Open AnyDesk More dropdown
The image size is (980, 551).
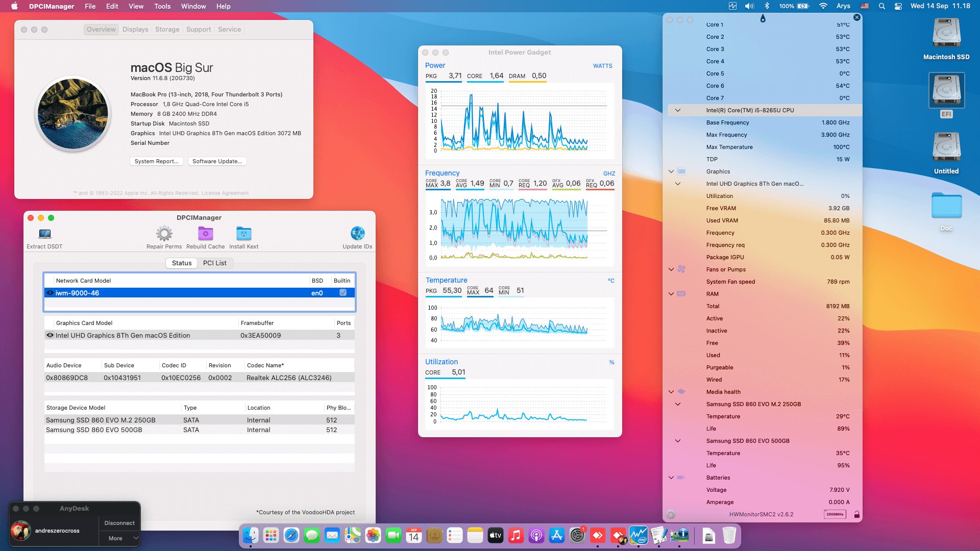[x=119, y=538]
